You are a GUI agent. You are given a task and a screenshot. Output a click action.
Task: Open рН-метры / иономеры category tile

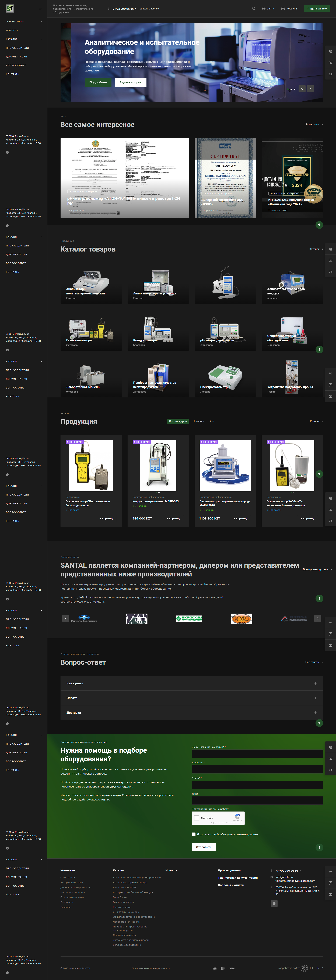[225, 331]
